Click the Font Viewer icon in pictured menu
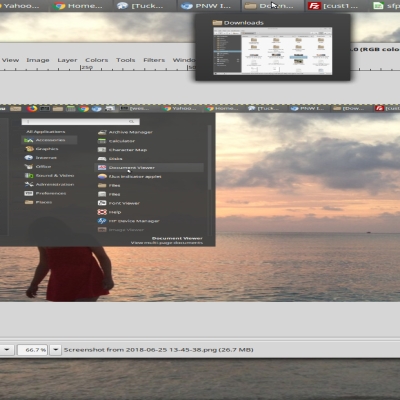This screenshot has width=400, height=400. [x=102, y=203]
